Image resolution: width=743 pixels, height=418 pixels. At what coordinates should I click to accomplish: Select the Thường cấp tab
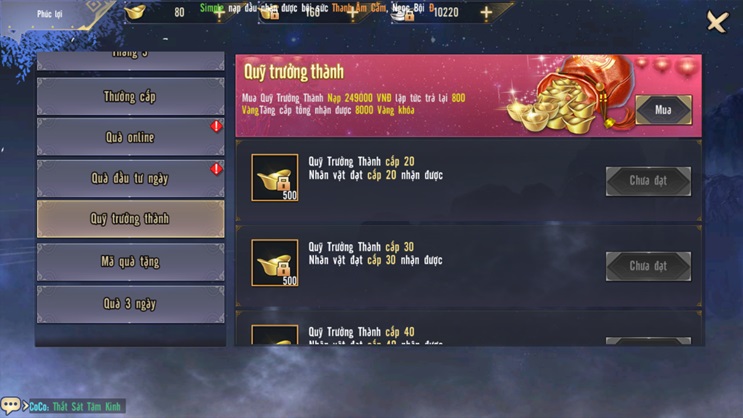pos(130,97)
